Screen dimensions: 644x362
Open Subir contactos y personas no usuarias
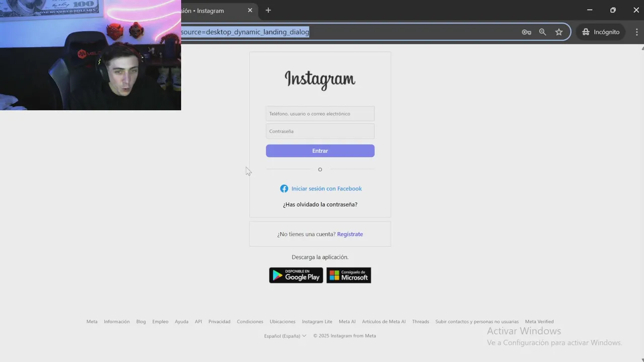pyautogui.click(x=477, y=322)
